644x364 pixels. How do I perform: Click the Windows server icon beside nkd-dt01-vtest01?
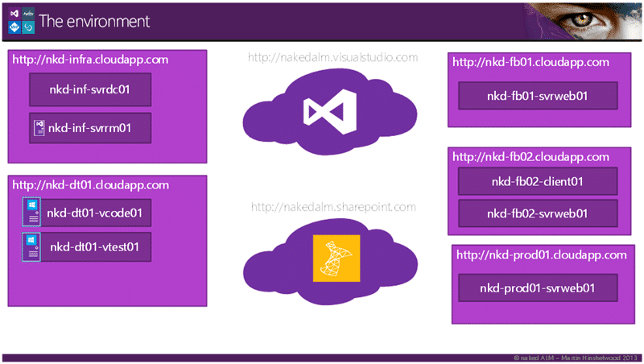coord(31,246)
